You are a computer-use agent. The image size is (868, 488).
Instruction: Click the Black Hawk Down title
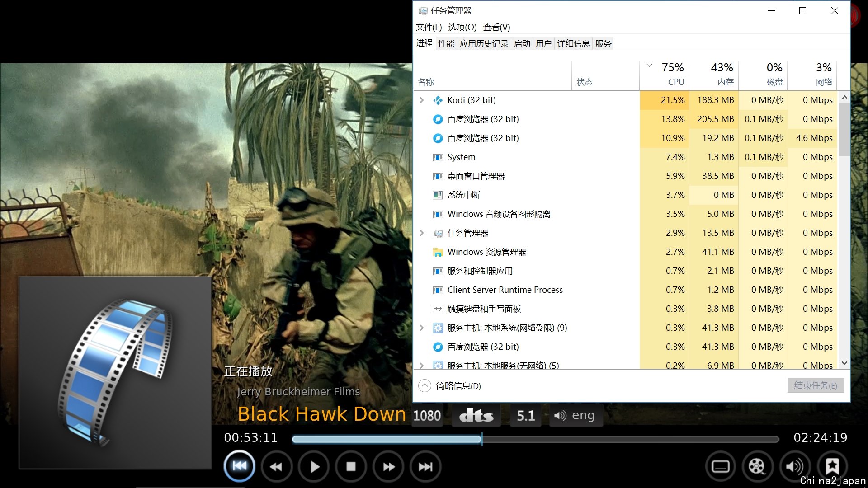[321, 414]
